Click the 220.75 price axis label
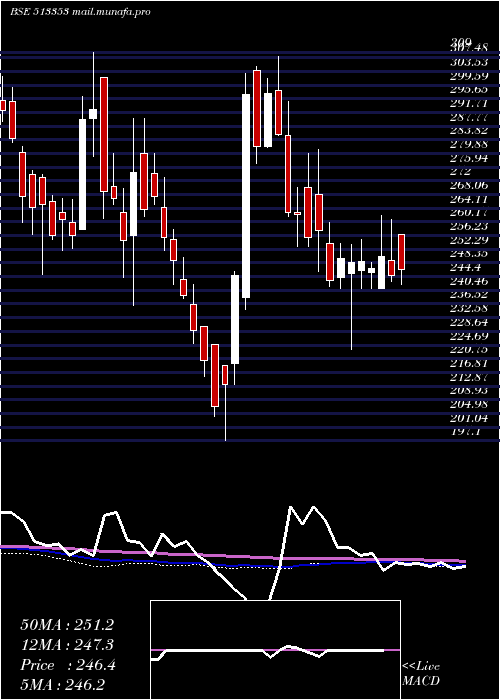This screenshot has width=500, height=700. tap(469, 350)
